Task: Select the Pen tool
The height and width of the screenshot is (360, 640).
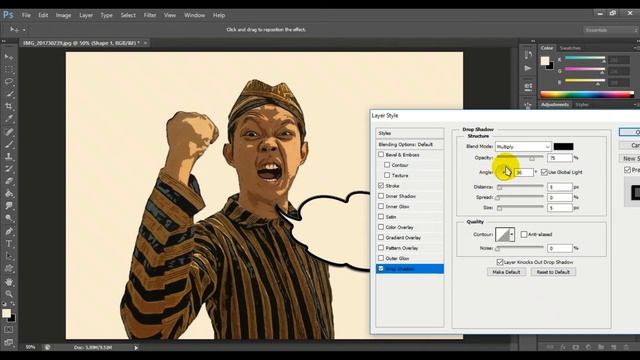Action: click(9, 231)
